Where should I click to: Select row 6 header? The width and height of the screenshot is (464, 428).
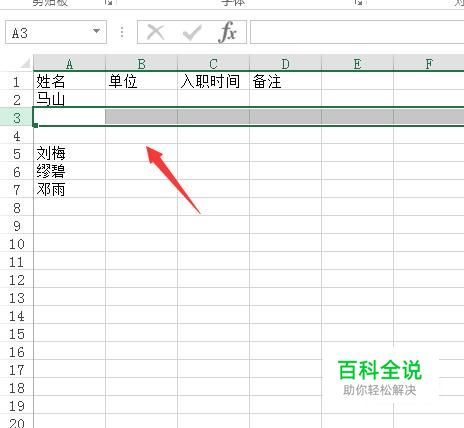click(x=17, y=171)
